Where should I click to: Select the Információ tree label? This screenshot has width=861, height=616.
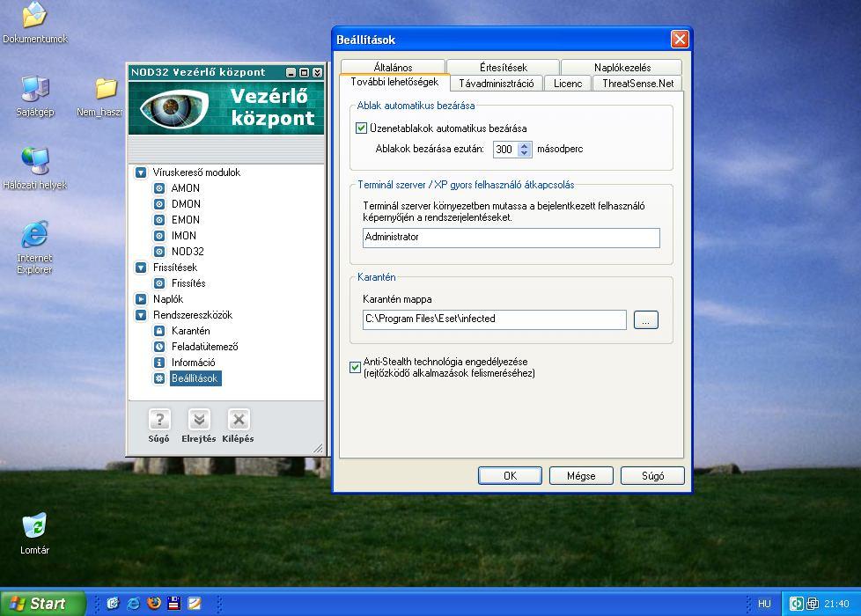tap(194, 363)
